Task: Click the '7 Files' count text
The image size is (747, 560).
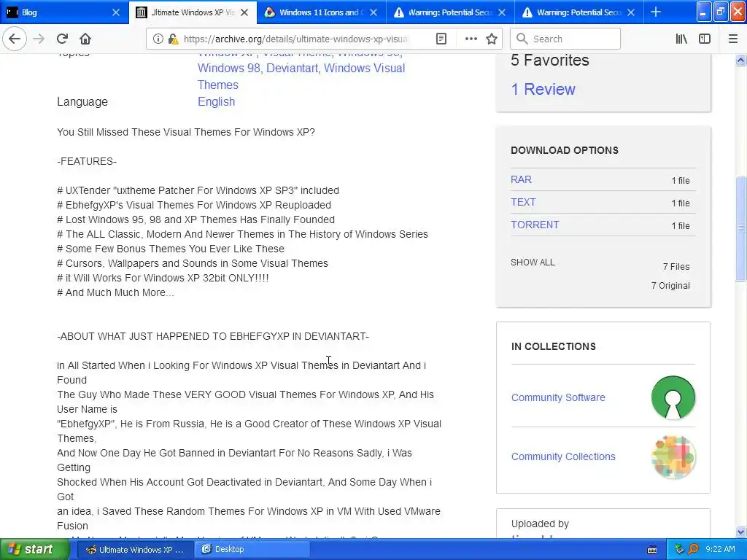Action: (x=676, y=267)
